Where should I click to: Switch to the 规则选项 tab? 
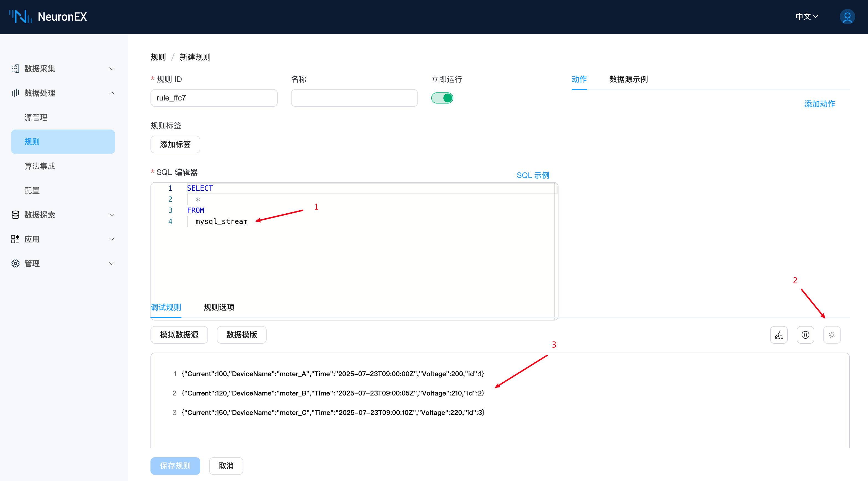click(x=219, y=307)
